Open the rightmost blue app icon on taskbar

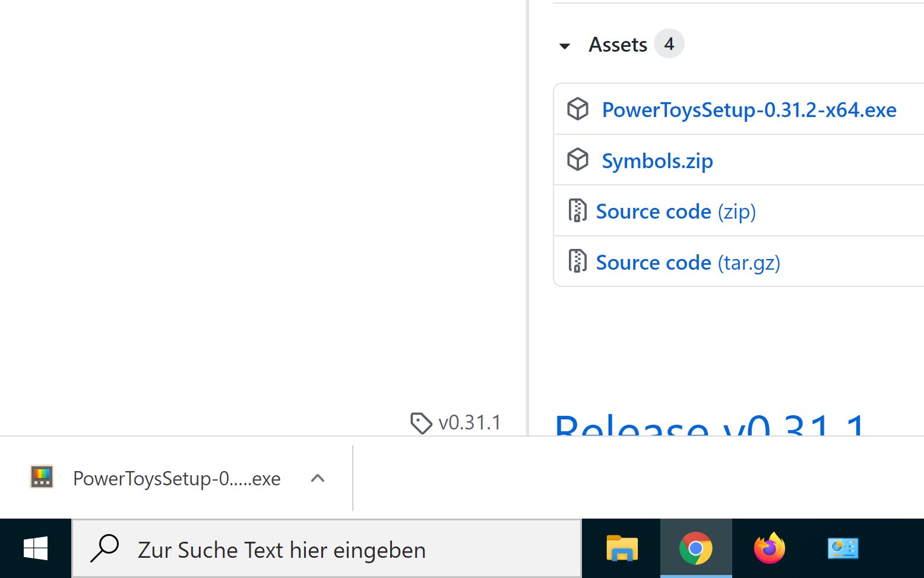tap(843, 548)
